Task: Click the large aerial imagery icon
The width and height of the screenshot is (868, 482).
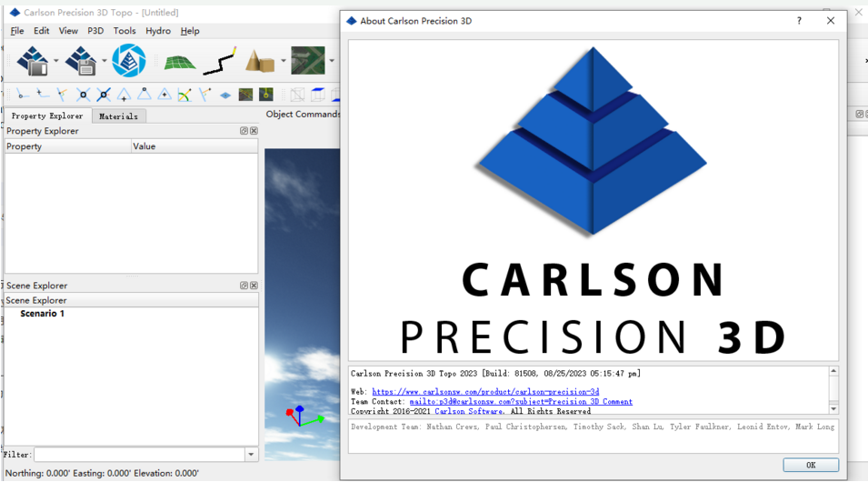Action: (x=308, y=60)
